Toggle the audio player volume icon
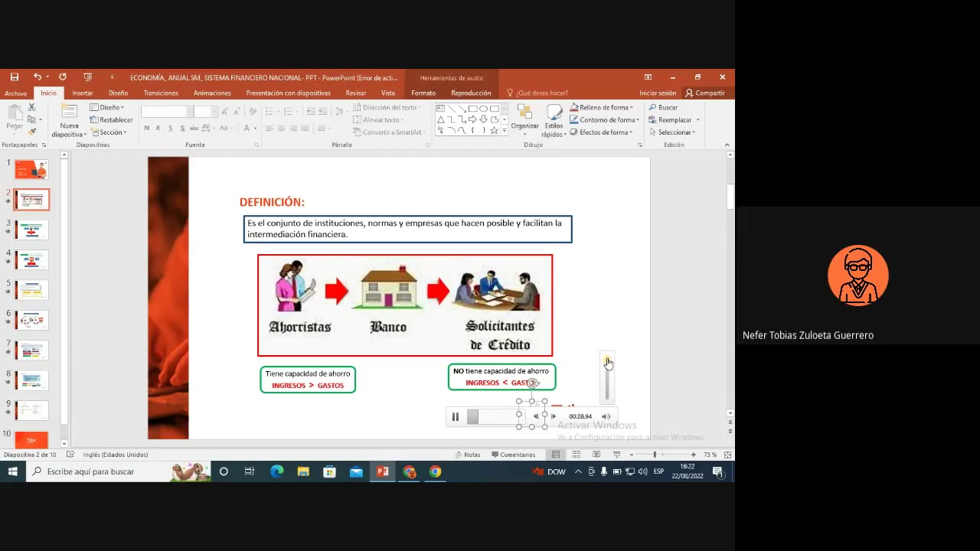This screenshot has height=551, width=980. [606, 416]
